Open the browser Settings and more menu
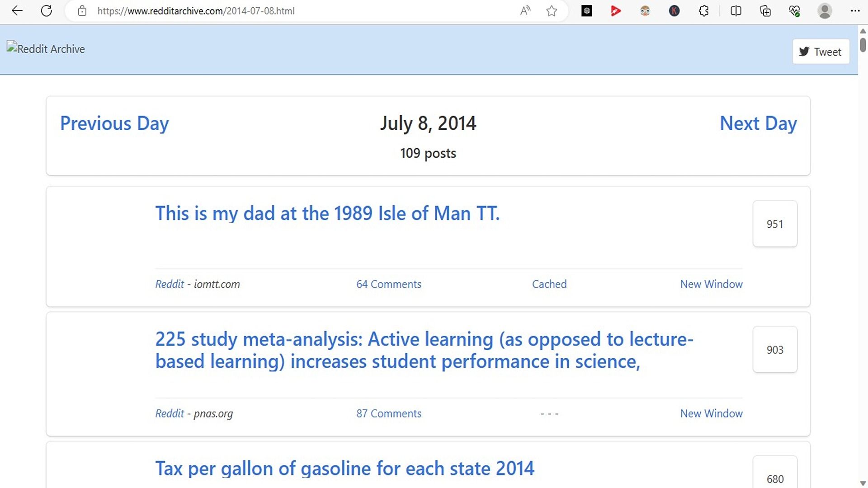This screenshot has width=868, height=488. click(855, 11)
